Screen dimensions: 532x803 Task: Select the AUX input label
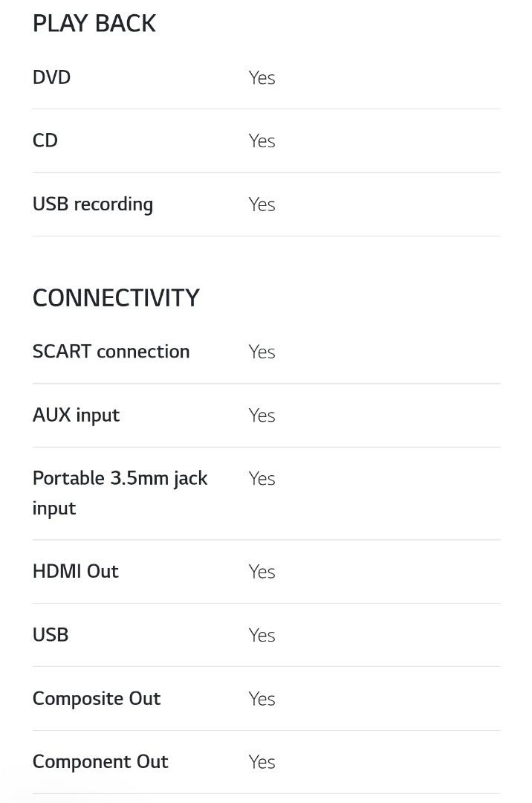[x=76, y=415]
